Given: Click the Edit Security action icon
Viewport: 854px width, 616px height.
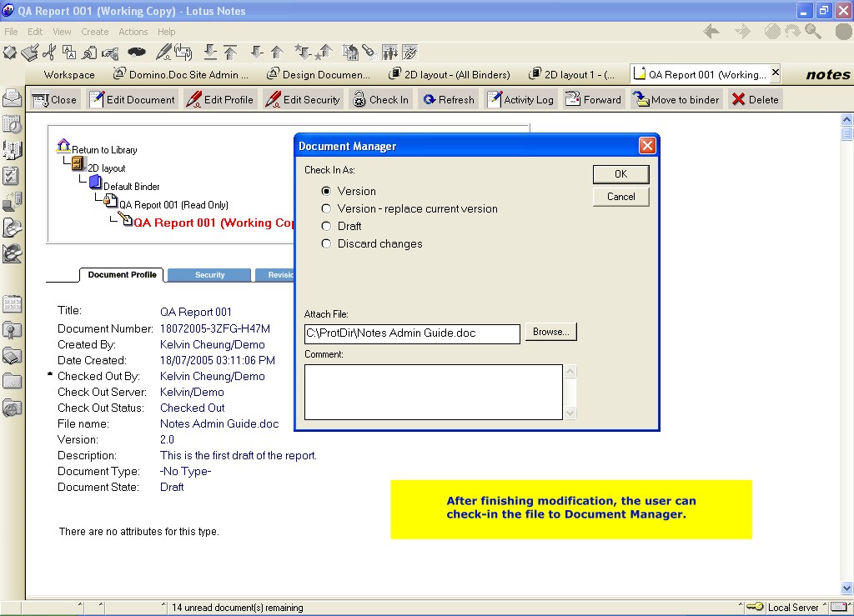Looking at the screenshot, I should pyautogui.click(x=273, y=99).
